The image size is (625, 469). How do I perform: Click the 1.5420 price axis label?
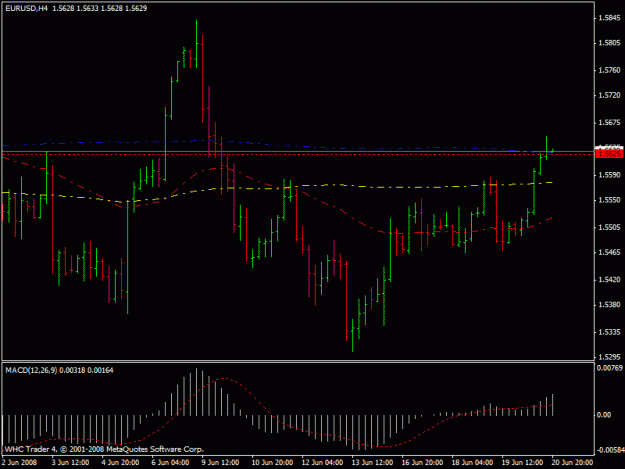click(609, 279)
